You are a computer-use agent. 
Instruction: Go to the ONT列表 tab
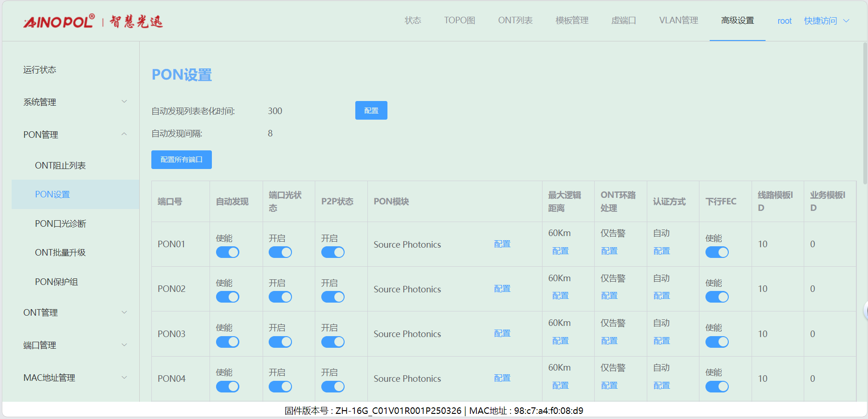[515, 20]
